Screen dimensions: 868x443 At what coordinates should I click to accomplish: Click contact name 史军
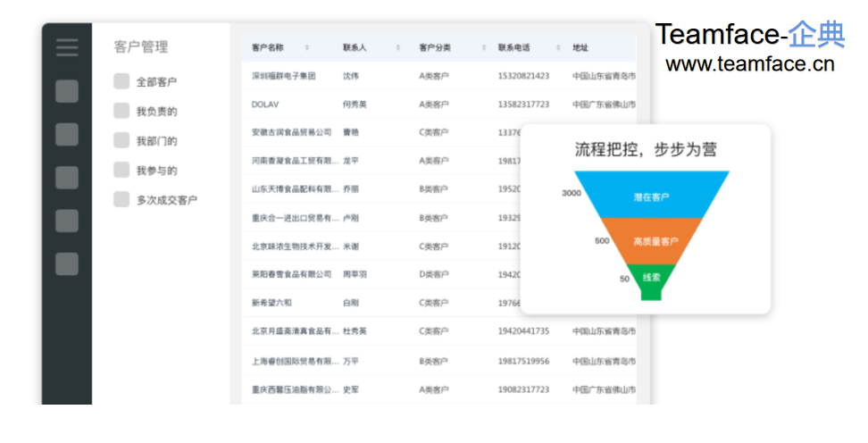pos(351,389)
